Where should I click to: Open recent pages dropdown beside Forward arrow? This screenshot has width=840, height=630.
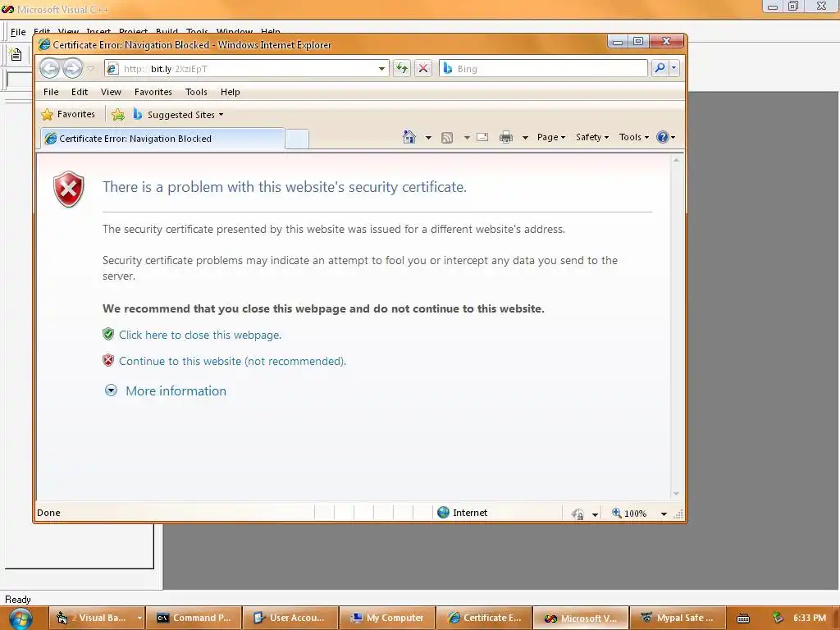click(90, 69)
